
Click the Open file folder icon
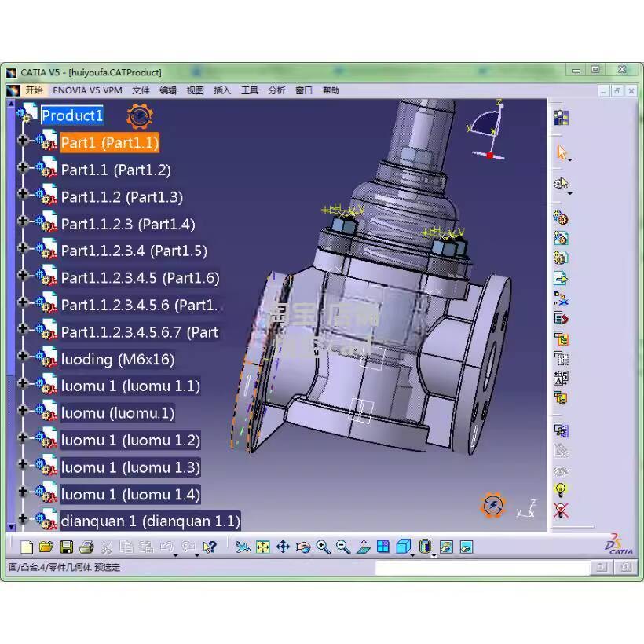(x=46, y=547)
